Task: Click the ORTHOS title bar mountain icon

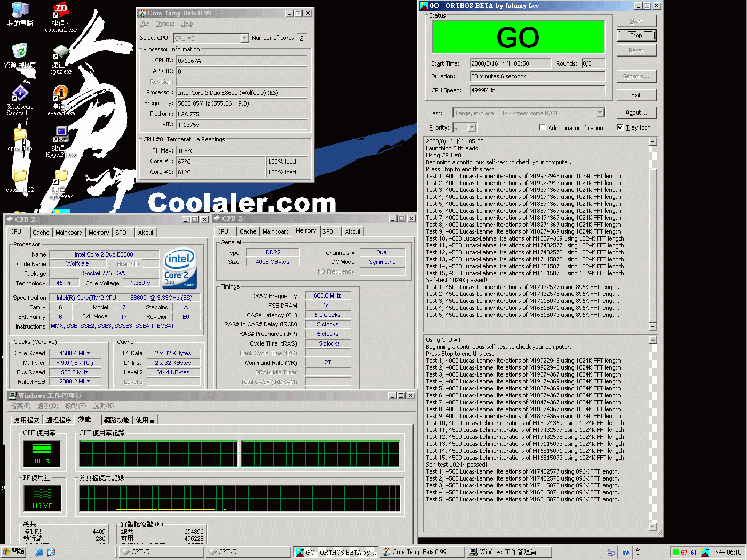Action: [x=424, y=6]
